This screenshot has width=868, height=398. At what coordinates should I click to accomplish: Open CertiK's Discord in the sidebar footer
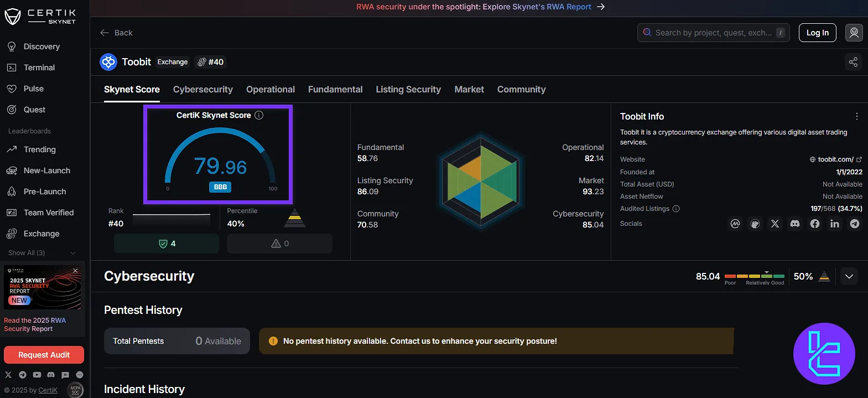(x=51, y=375)
